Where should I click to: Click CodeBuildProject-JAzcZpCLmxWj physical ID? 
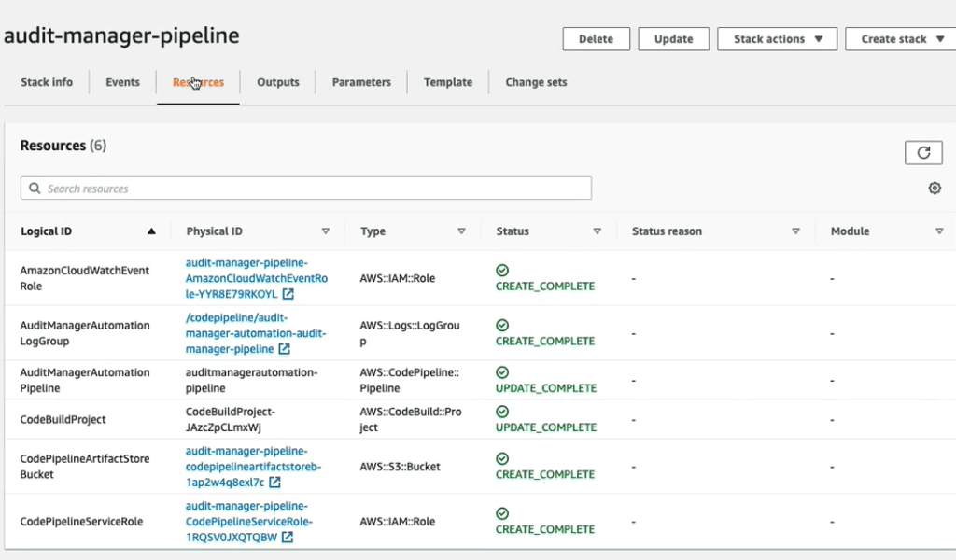pyautogui.click(x=231, y=419)
